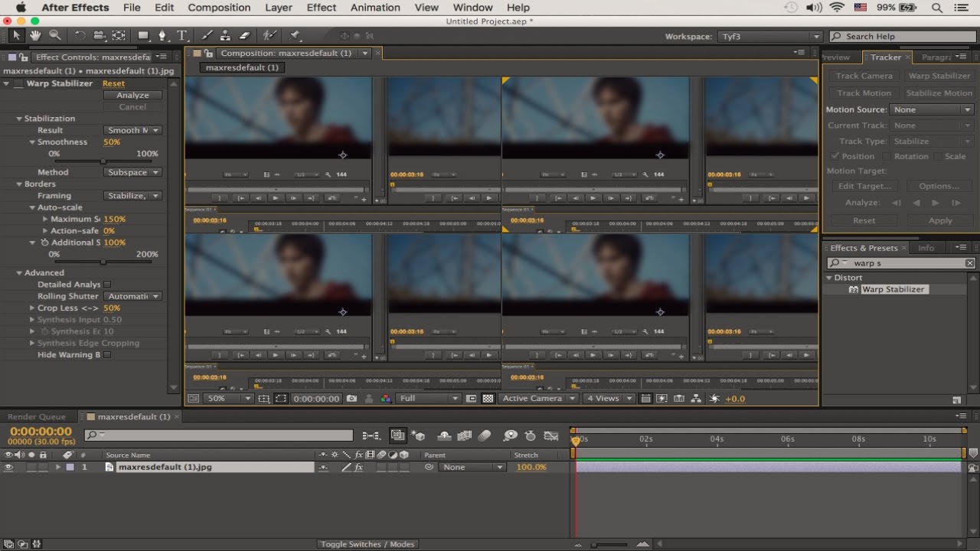Click Reset link for Warp Stabilizer
Screen dimensions: 980x551
pos(113,83)
